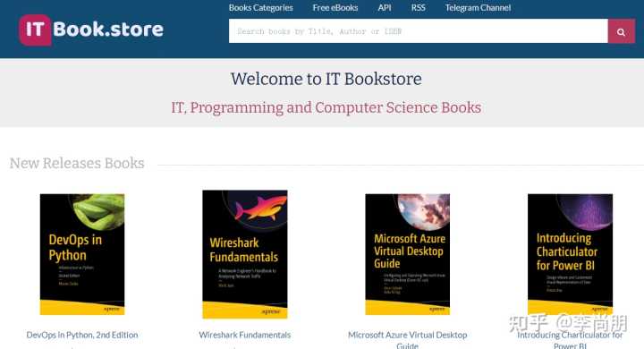644x349 pixels.
Task: Click IT, Programming and Computer Science Books subtitle
Action: click(326, 107)
